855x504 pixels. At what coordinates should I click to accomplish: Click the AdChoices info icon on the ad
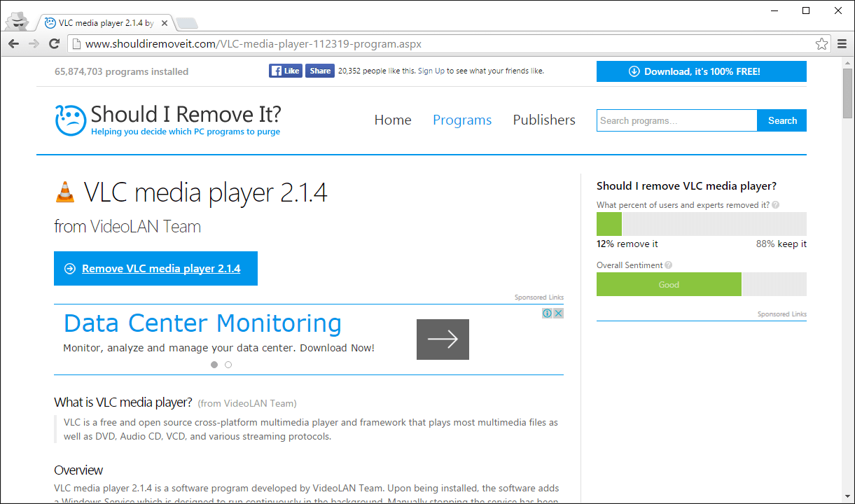[x=548, y=314]
